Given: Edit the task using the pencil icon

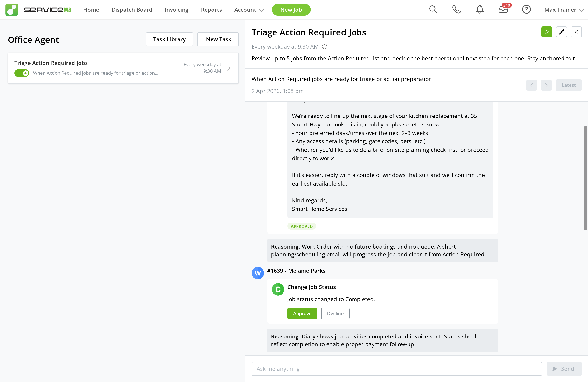Looking at the screenshot, I should [561, 32].
